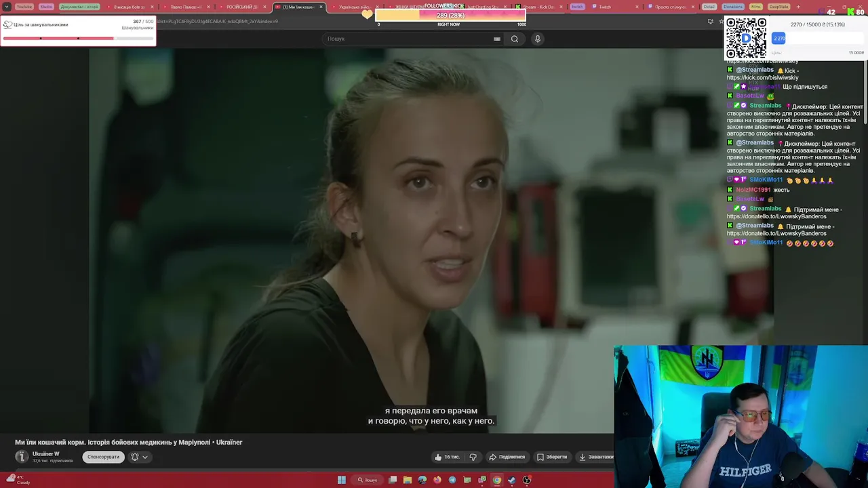The image size is (868, 488).
Task: Save the video with 'Зберегти' button
Action: click(x=552, y=457)
